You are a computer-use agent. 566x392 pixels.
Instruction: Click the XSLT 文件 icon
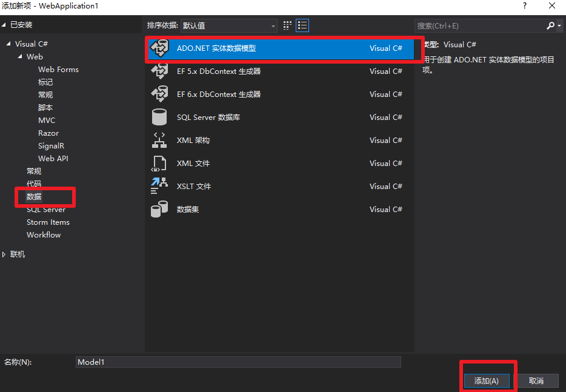(159, 186)
